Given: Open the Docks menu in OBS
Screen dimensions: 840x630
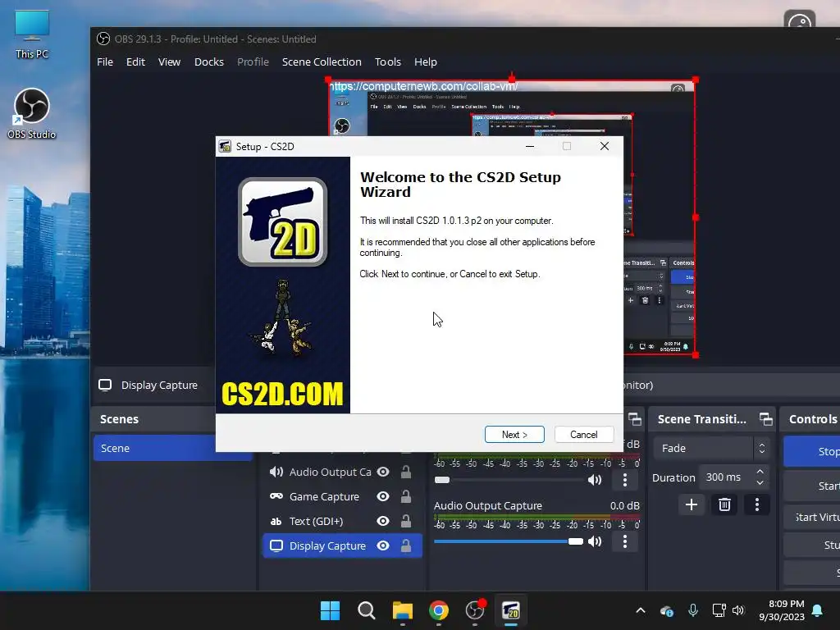Looking at the screenshot, I should [x=209, y=62].
